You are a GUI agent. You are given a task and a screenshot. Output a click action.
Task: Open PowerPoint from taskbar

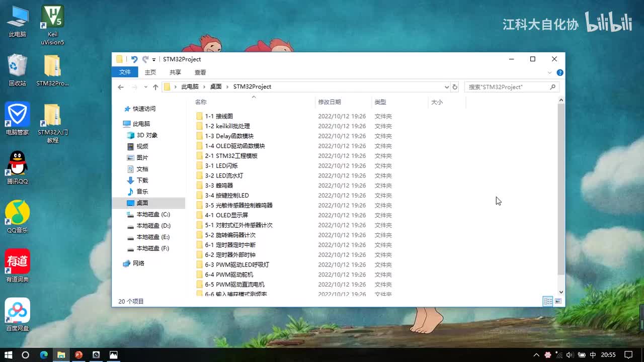tap(78, 354)
